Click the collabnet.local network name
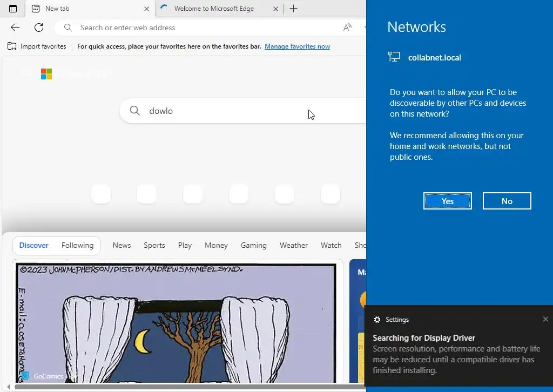Screen dimensions: 553x392 435,58
